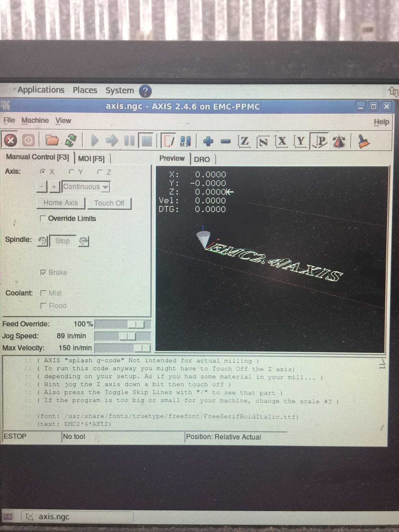Switch to the MDI [F5] tab

pos(91,159)
